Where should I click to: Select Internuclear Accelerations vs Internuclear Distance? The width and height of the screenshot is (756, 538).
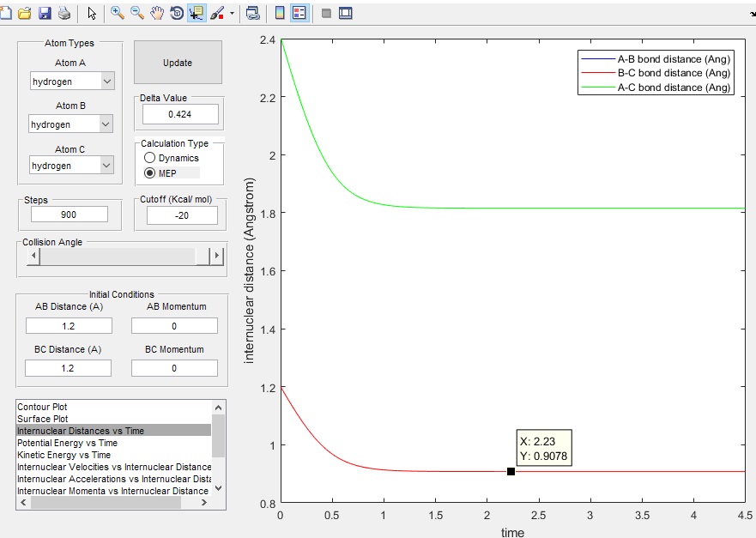(114, 479)
